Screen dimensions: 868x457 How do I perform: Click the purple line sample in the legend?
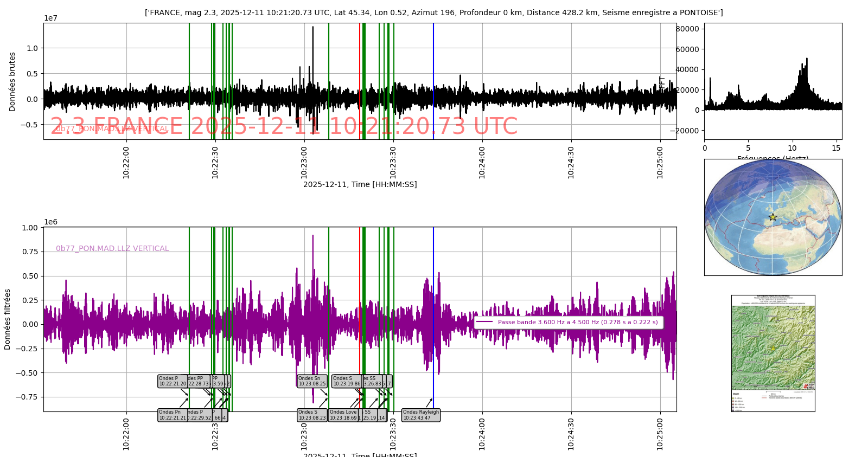pos(484,322)
